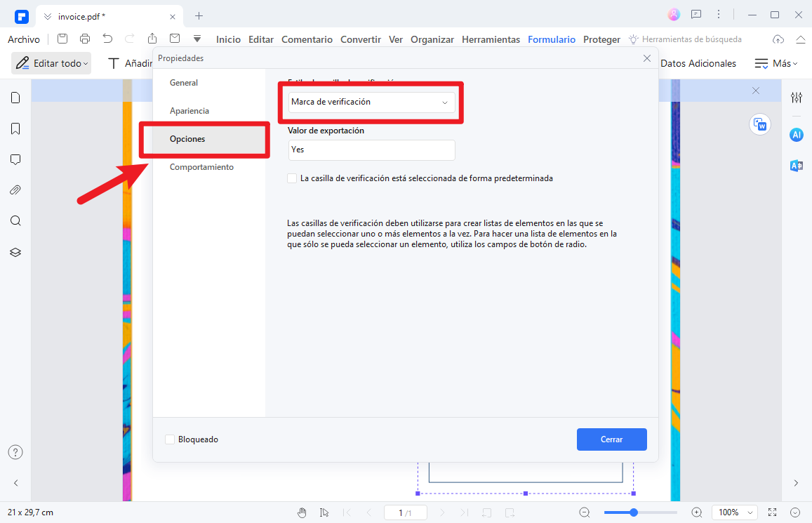The image size is (812, 523).
Task: Open the AI assistant icon
Action: [x=797, y=135]
